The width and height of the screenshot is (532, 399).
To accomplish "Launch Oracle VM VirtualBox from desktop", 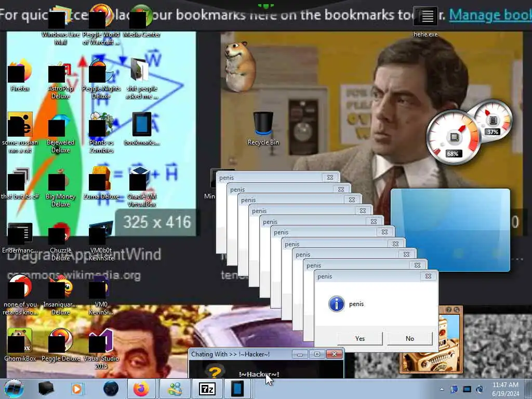I will (x=141, y=187).
